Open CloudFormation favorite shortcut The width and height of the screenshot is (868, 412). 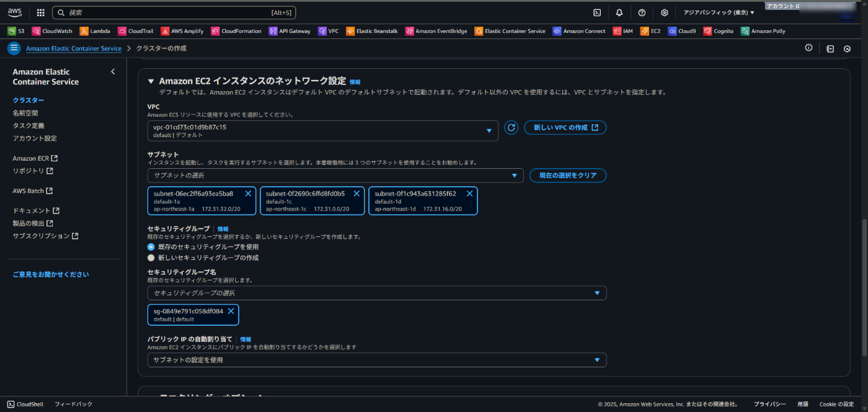[236, 31]
